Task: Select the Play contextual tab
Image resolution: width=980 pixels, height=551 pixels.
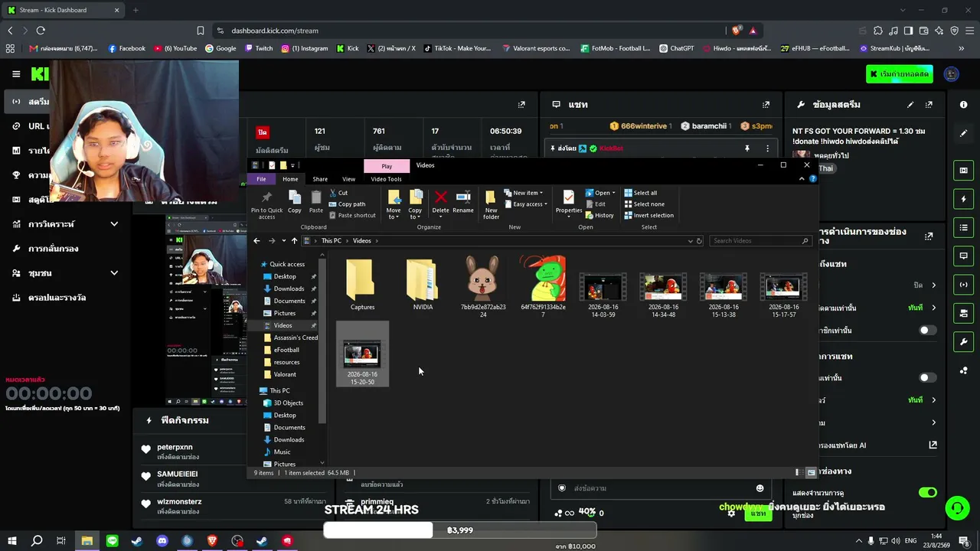Action: pyautogui.click(x=387, y=166)
